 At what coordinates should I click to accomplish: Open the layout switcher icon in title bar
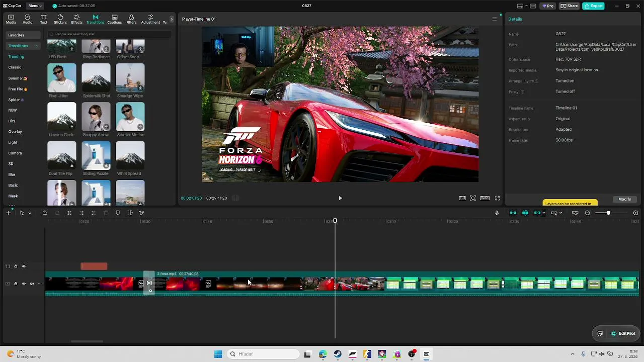(x=520, y=6)
